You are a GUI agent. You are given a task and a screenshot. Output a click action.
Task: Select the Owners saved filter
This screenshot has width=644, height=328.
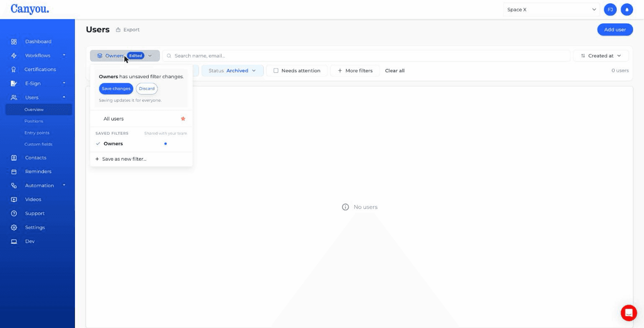pyautogui.click(x=141, y=143)
